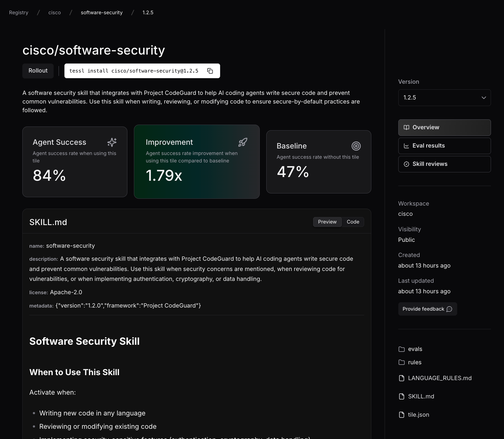Click the Improvement 1.79x card
Image resolution: width=504 pixels, height=439 pixels.
tap(197, 162)
